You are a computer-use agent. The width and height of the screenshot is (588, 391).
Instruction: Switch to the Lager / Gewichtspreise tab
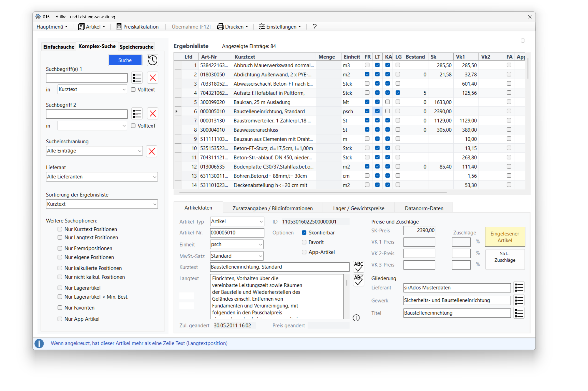point(359,208)
